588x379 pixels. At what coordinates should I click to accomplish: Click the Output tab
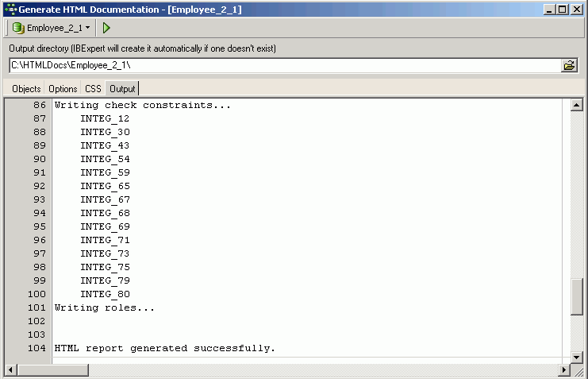[x=122, y=89]
